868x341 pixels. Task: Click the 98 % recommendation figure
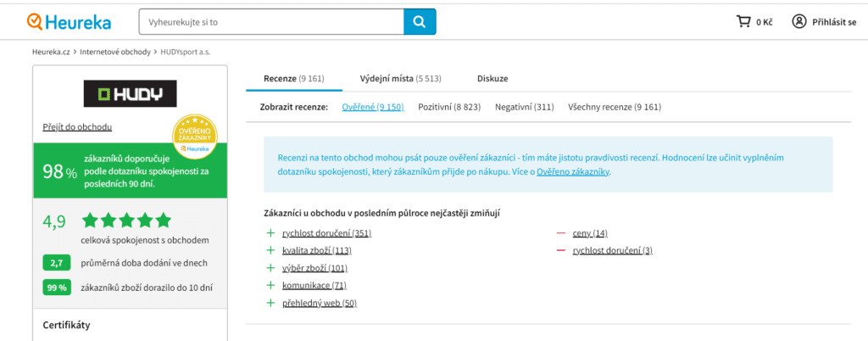(60, 172)
